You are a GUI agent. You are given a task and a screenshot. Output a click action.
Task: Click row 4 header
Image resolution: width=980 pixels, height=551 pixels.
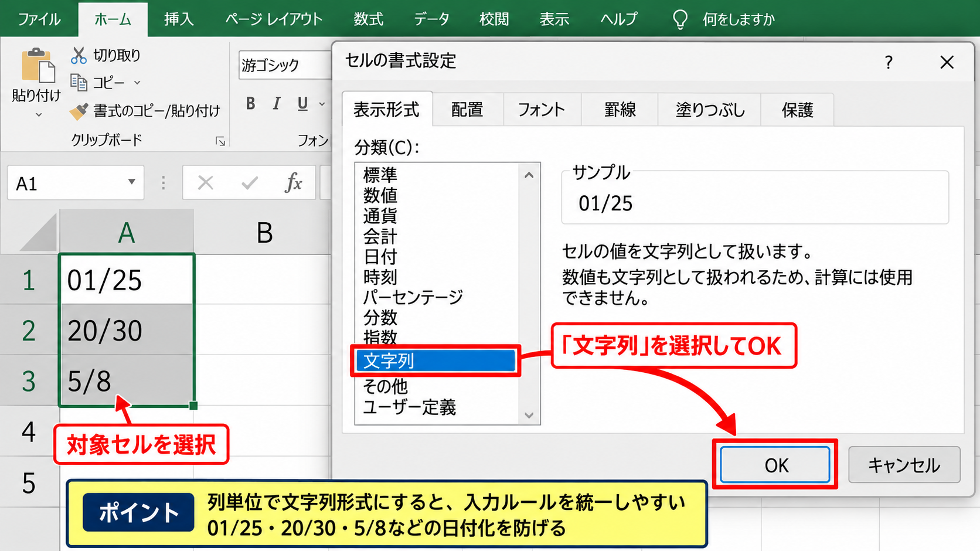29,431
